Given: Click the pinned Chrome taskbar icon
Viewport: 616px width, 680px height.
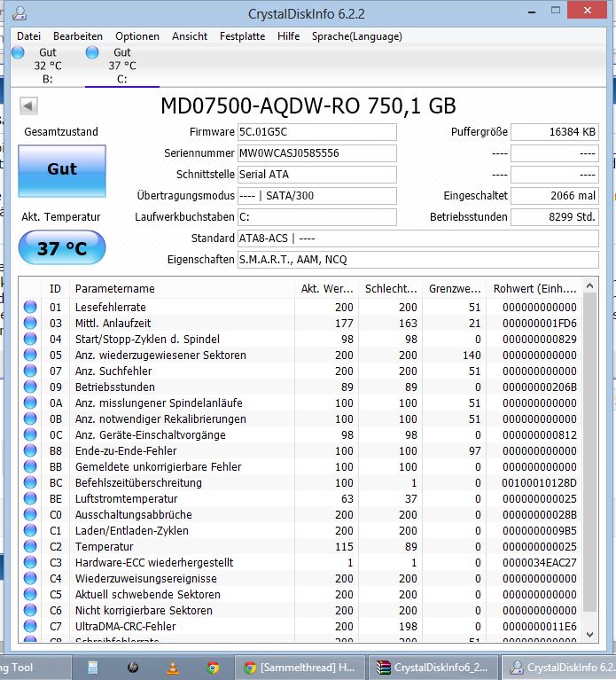Looking at the screenshot, I should (213, 668).
